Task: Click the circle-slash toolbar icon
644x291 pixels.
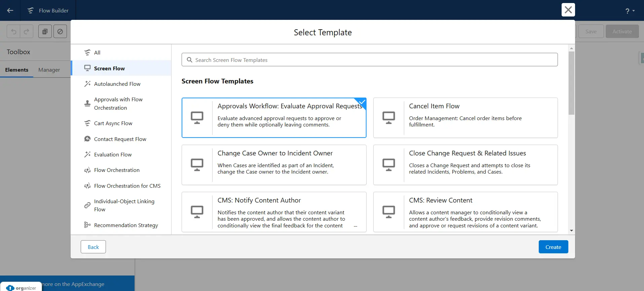Action: 60,31
